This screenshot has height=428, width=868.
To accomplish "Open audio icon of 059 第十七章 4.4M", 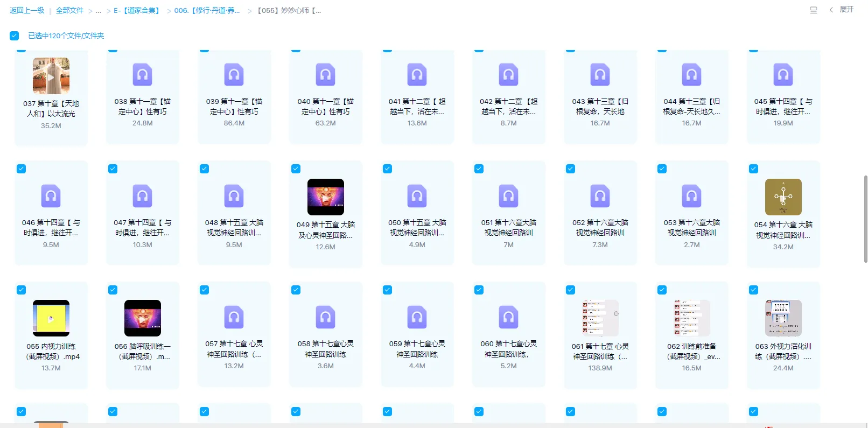I will pyautogui.click(x=417, y=317).
